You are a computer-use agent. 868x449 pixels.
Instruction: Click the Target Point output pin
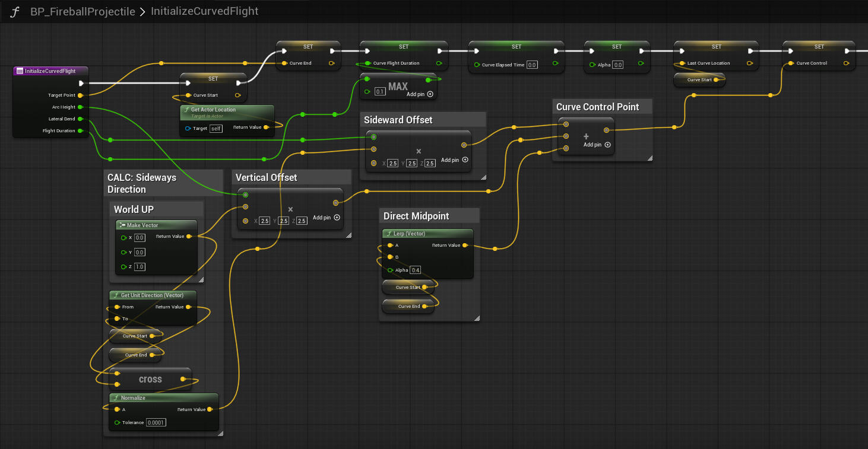(80, 95)
